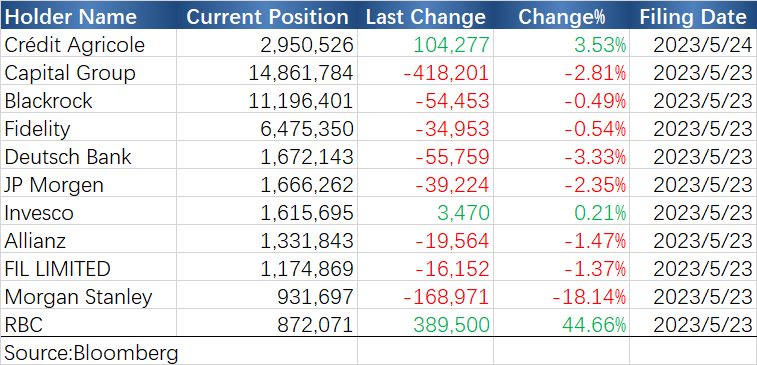Click the Change% column header
The width and height of the screenshot is (757, 365).
tap(561, 17)
